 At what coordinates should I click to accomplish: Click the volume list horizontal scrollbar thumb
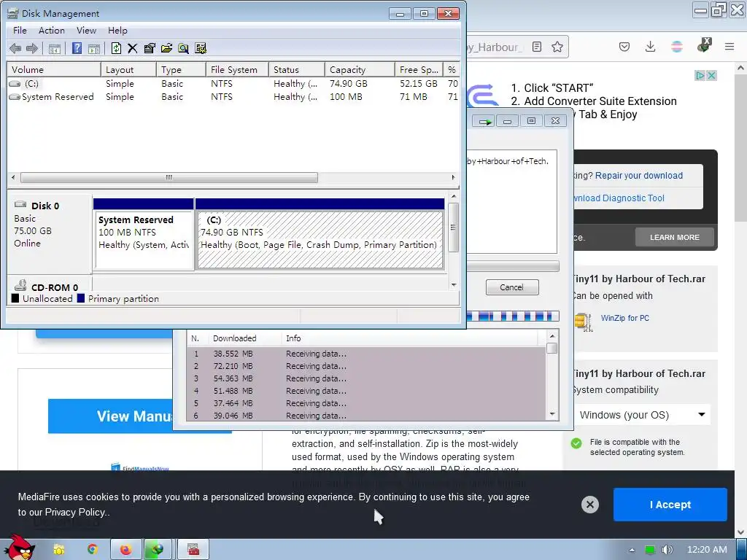pos(169,178)
